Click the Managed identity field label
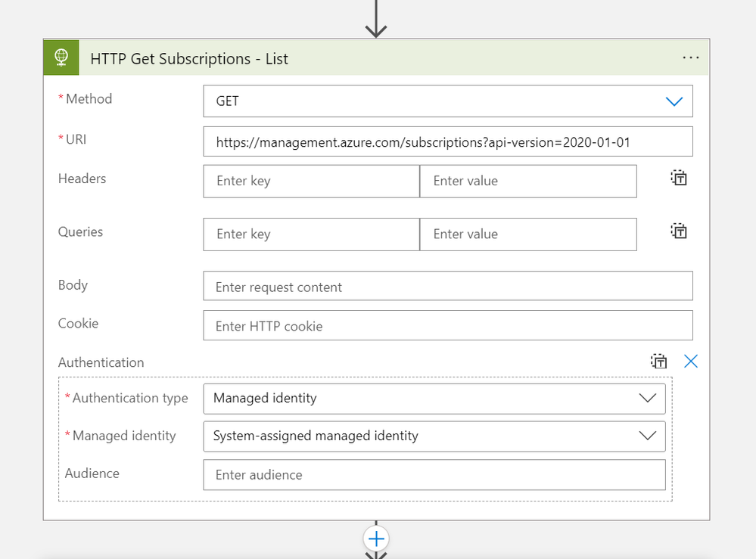 click(124, 436)
